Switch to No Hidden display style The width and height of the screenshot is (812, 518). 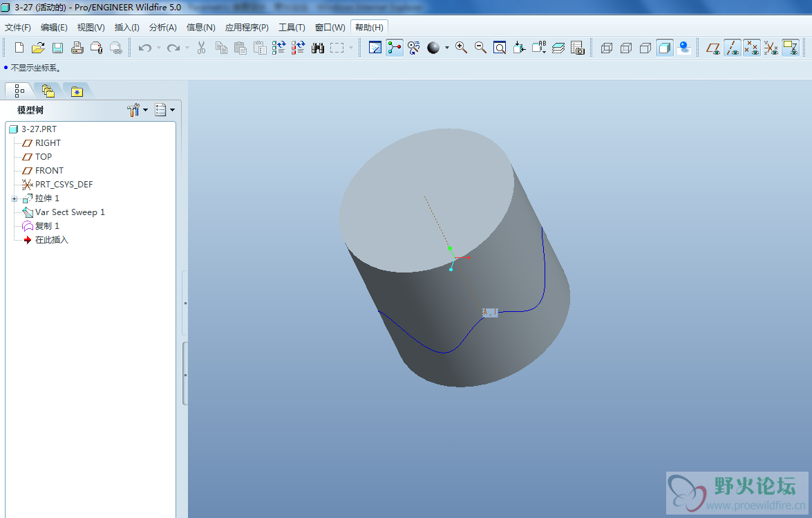point(645,48)
